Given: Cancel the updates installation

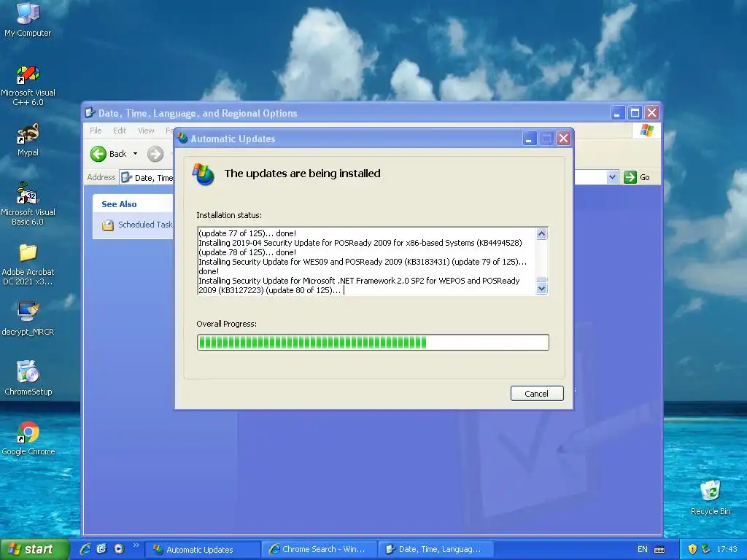Looking at the screenshot, I should (x=537, y=393).
